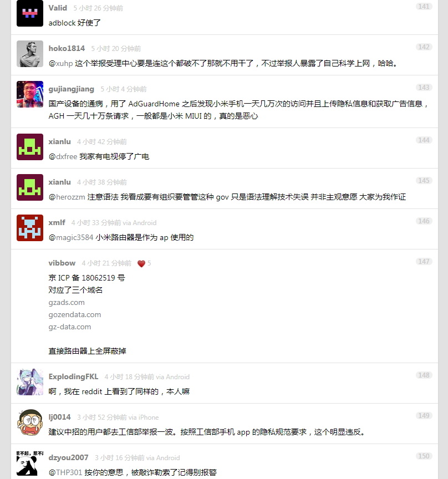Click the @THP301 mention
This screenshot has width=448, height=479.
point(65,472)
